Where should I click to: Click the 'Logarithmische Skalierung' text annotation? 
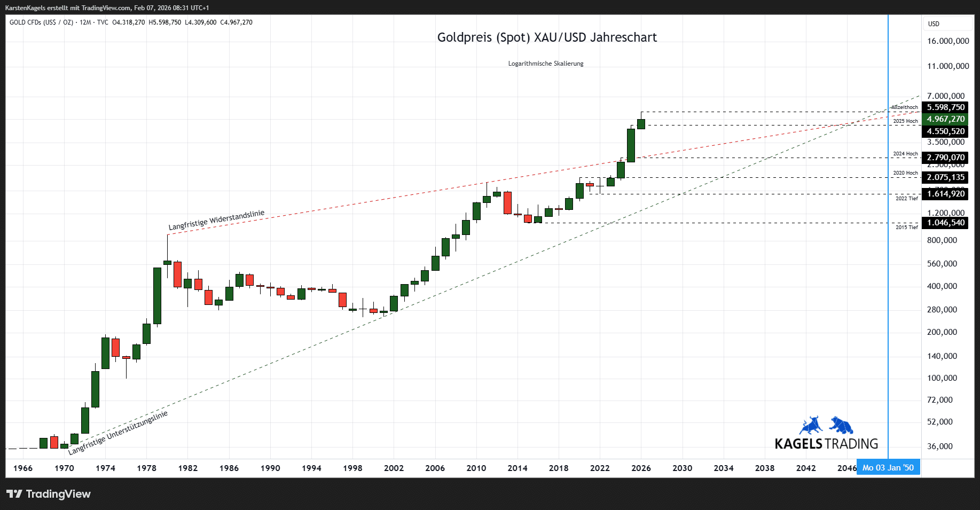(x=545, y=64)
